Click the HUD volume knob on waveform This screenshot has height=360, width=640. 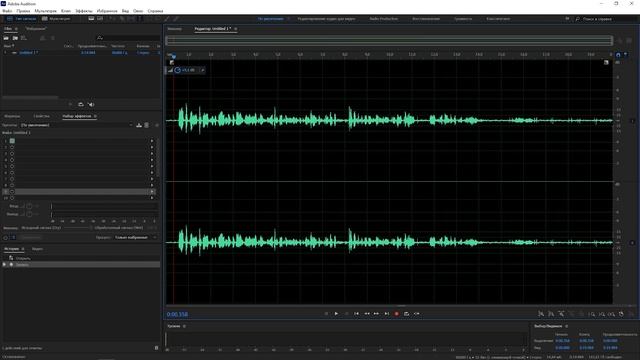pos(178,70)
